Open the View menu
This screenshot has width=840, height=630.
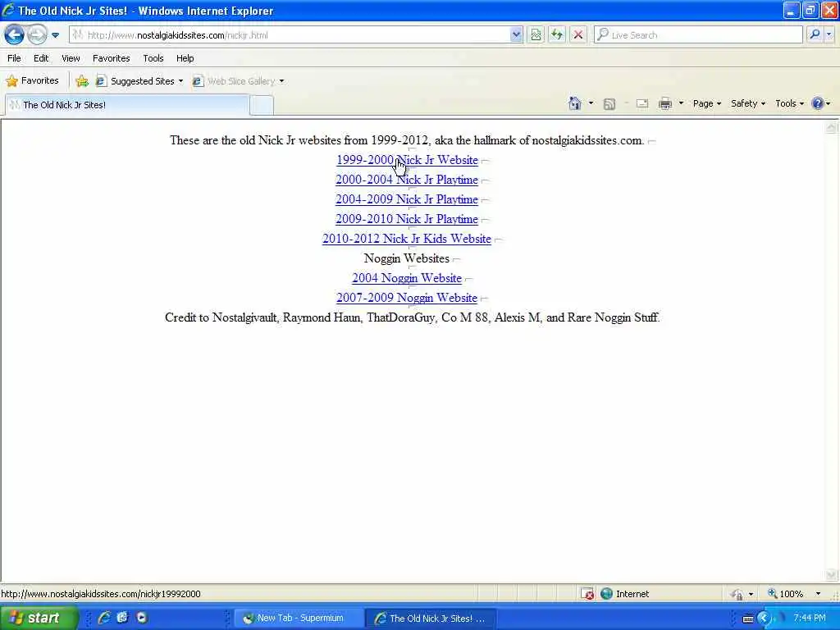(71, 58)
